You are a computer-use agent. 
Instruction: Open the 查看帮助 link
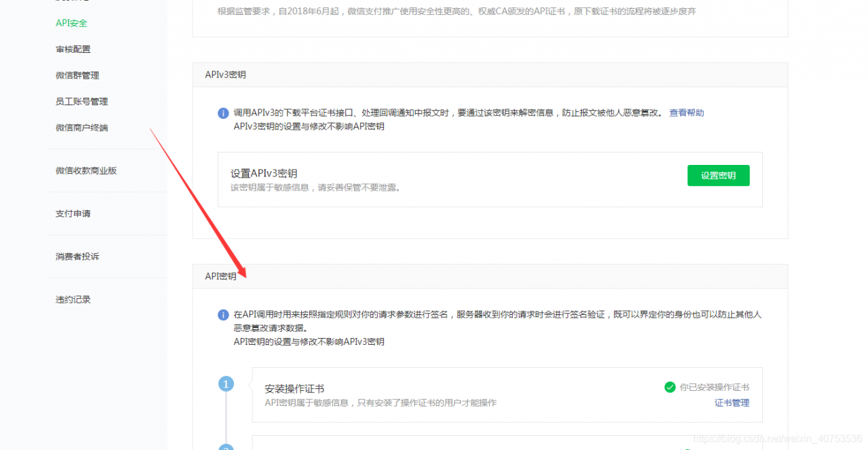pyautogui.click(x=686, y=113)
